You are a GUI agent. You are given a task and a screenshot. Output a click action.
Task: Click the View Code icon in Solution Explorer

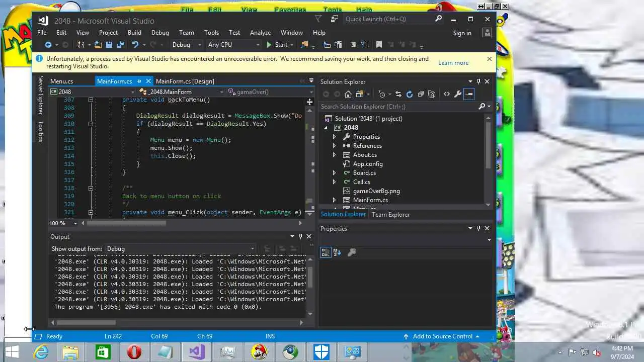click(446, 94)
